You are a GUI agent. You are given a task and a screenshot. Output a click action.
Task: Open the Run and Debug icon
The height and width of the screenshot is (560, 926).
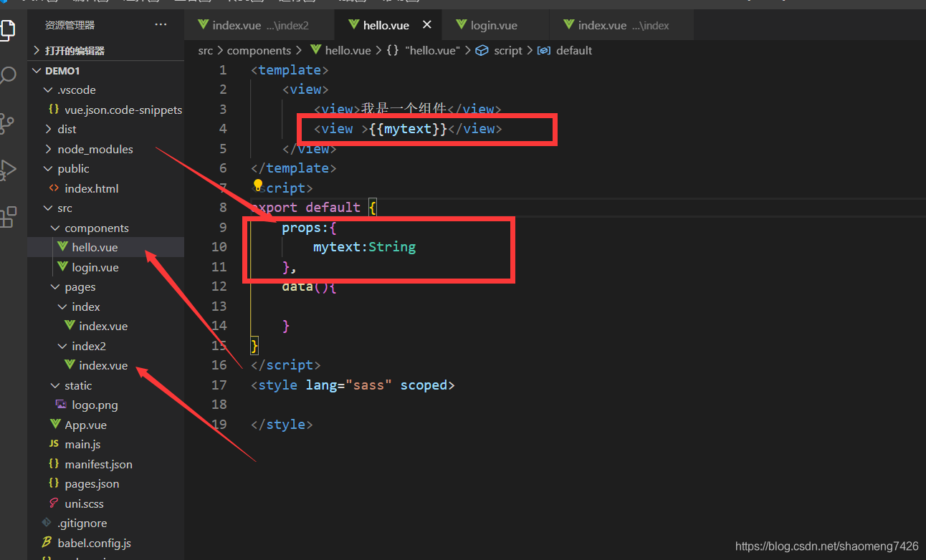(7, 170)
